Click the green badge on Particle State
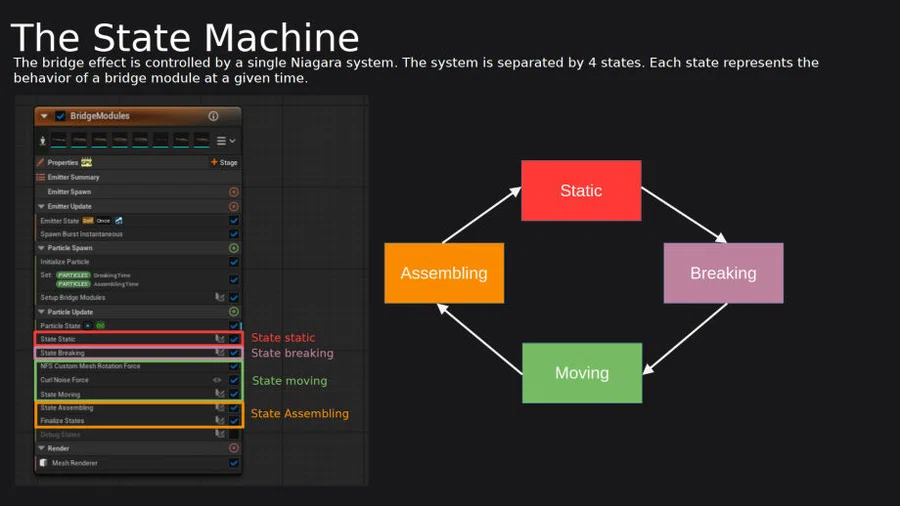Viewport: 900px width, 506px height. coord(100,326)
